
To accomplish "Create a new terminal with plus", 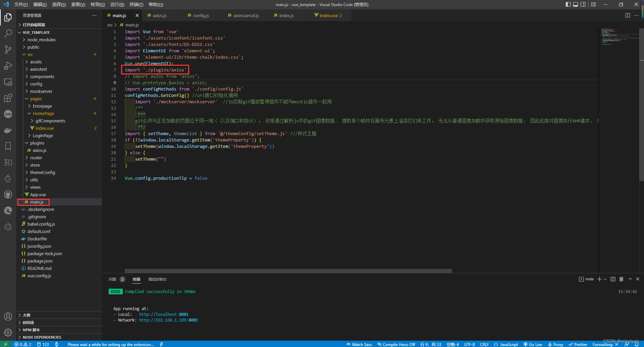I will (599, 279).
